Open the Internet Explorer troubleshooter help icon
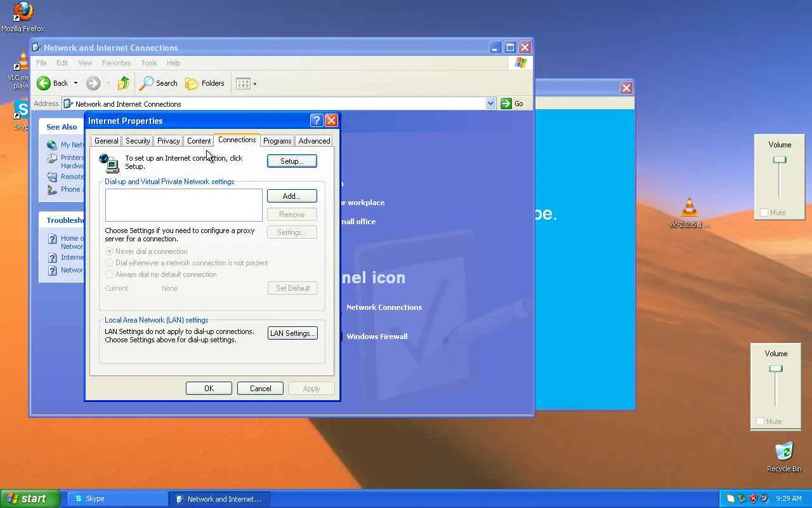Viewport: 812px width, 508px height. (x=53, y=258)
